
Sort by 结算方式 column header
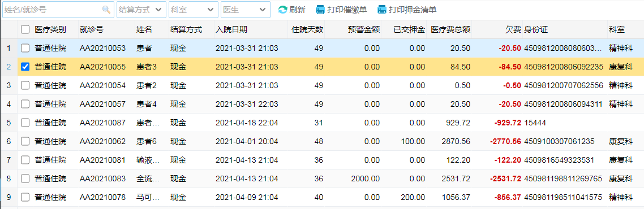[186, 29]
